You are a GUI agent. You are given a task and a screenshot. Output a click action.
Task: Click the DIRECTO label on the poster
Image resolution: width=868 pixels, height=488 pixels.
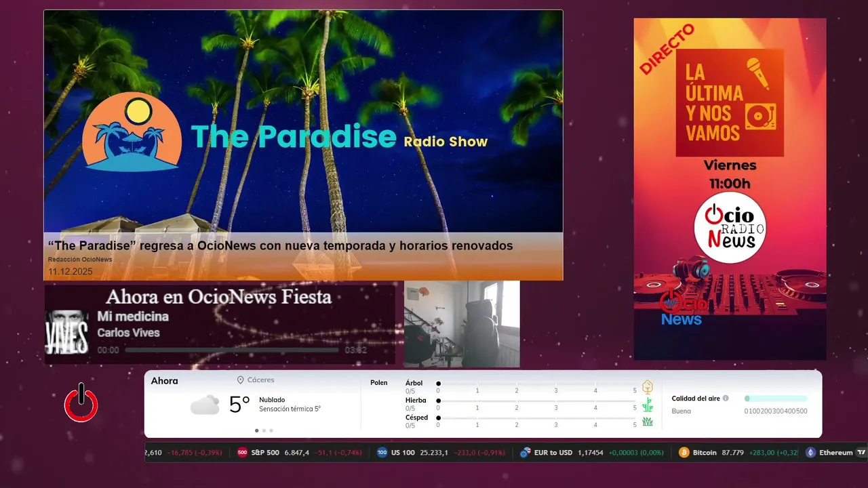click(x=667, y=49)
